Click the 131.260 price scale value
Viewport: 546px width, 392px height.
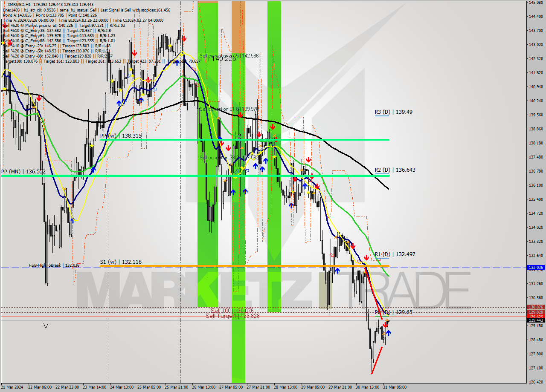(536, 284)
